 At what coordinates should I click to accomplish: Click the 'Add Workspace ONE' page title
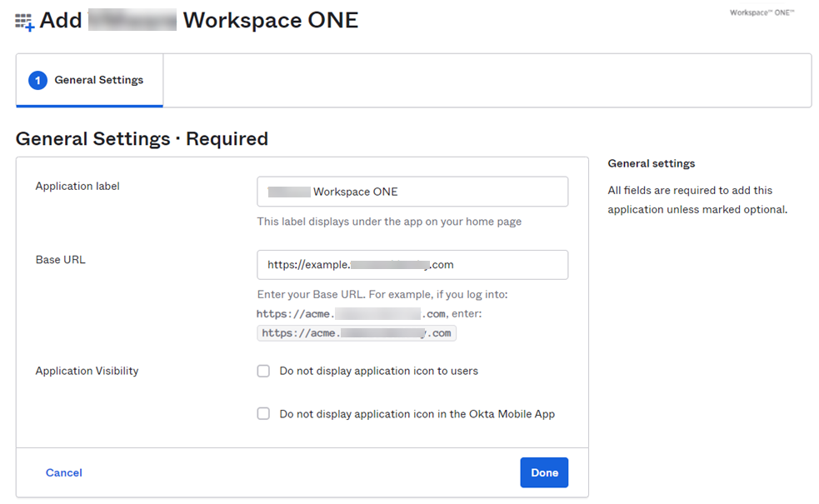pyautogui.click(x=199, y=20)
